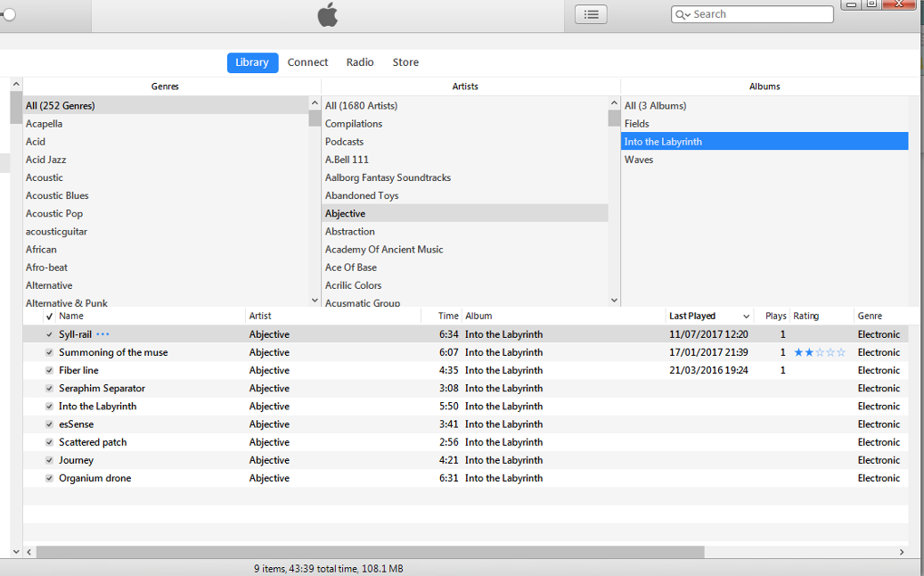
Task: Toggle the Journey checkbox
Action: [x=50, y=460]
